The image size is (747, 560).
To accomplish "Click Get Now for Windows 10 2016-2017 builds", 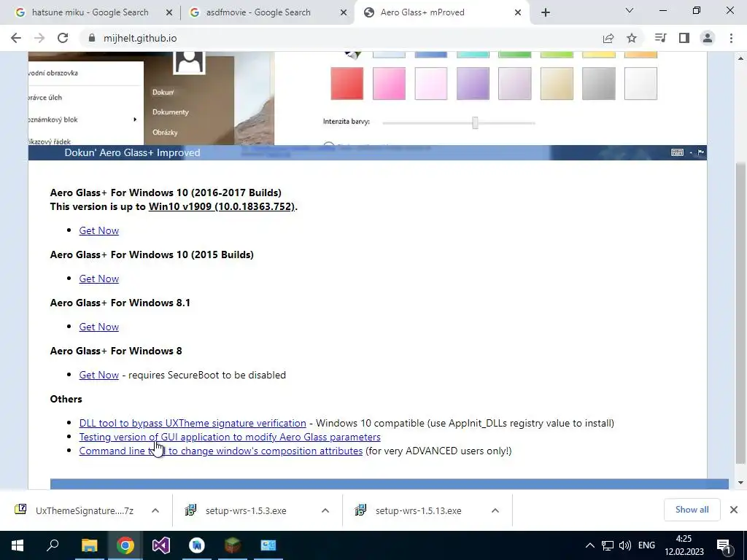I will click(x=98, y=230).
